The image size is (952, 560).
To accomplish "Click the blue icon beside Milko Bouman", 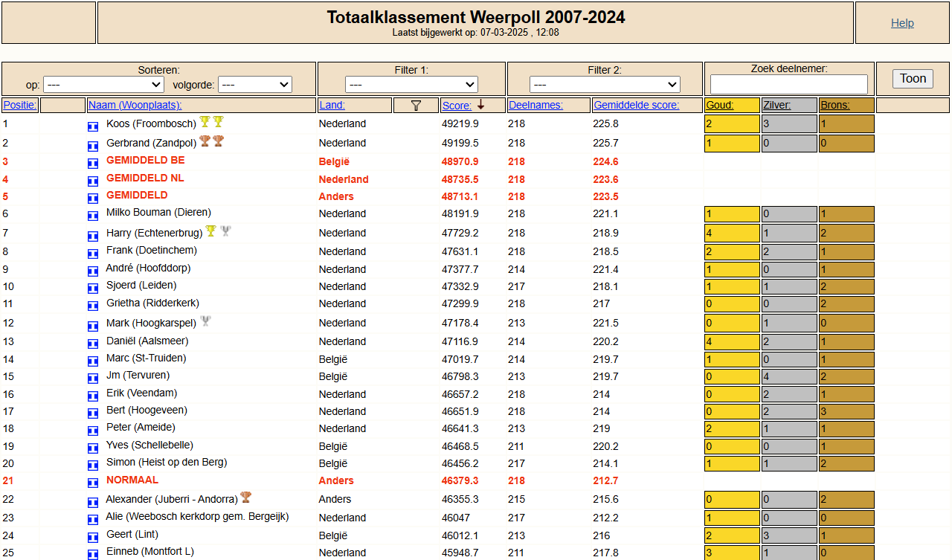I will [x=93, y=216].
